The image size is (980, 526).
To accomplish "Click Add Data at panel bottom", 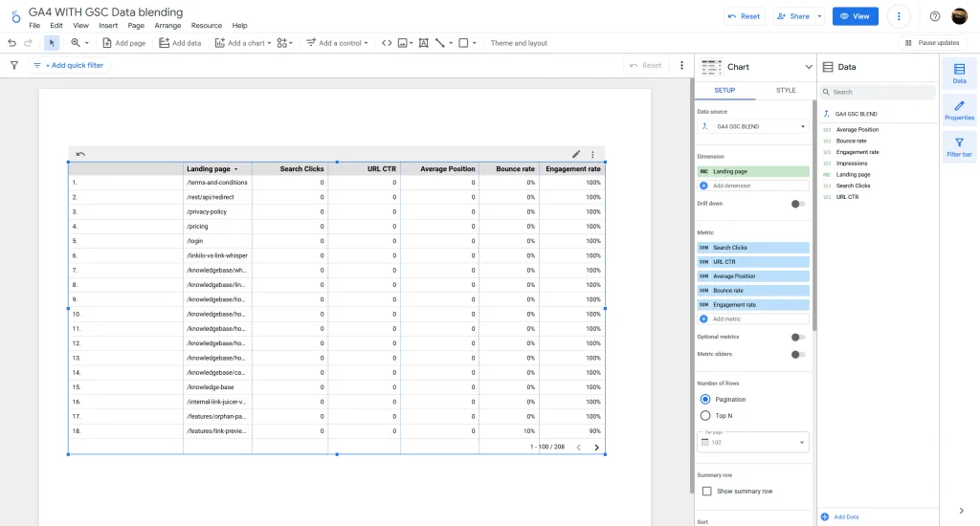I will click(840, 516).
